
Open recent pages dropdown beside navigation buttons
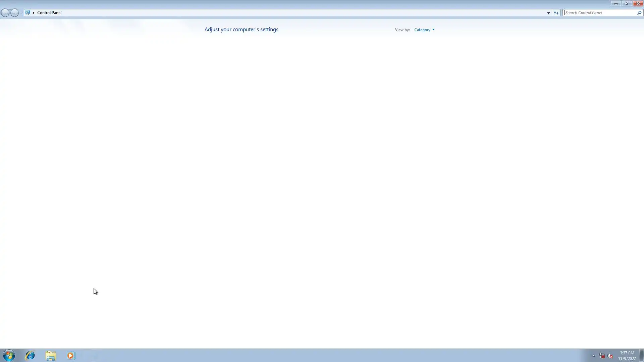(21, 13)
